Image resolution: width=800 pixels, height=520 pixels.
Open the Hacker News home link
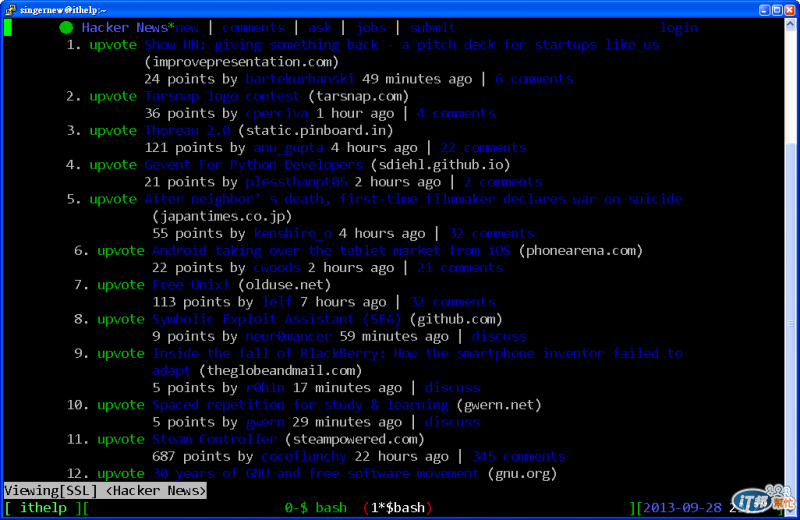(x=124, y=28)
